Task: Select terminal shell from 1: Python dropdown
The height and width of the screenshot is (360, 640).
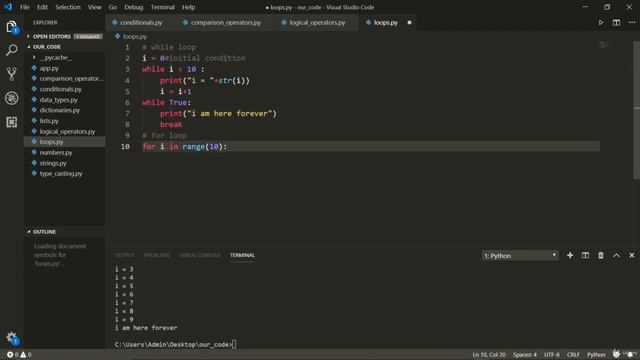Action: pos(520,256)
